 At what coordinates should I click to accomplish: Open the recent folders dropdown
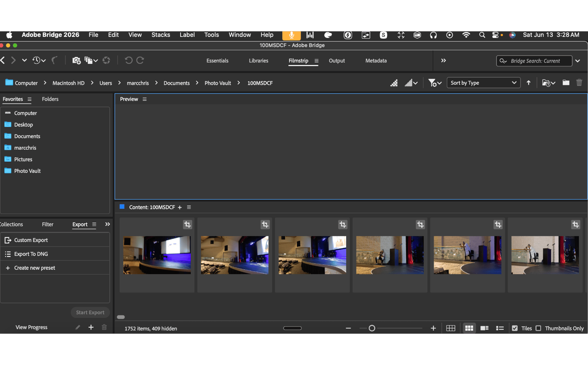pyautogui.click(x=549, y=83)
